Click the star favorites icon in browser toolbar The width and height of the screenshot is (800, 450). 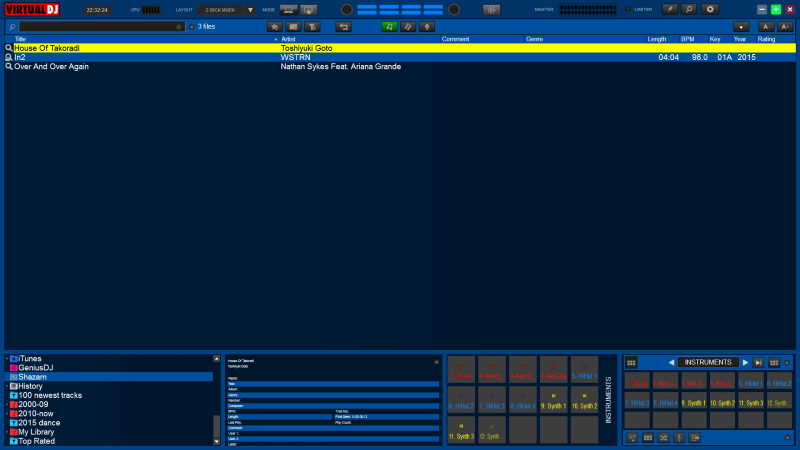[x=274, y=27]
